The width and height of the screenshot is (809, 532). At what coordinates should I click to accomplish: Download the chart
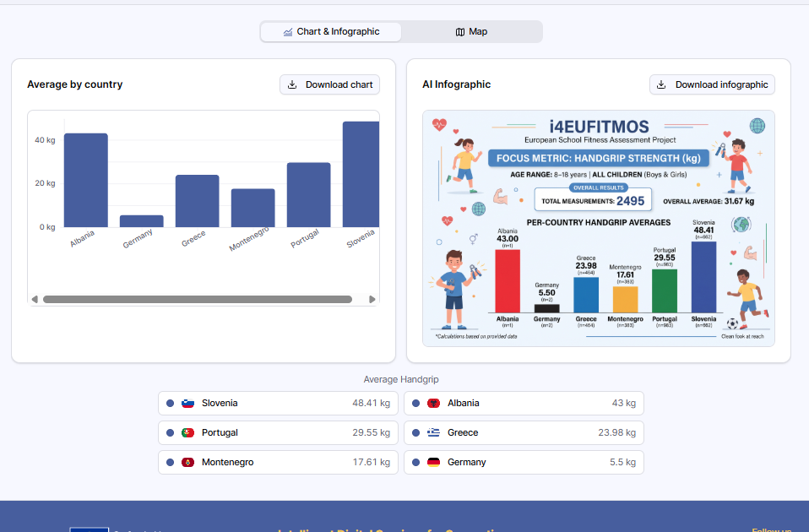329,84
